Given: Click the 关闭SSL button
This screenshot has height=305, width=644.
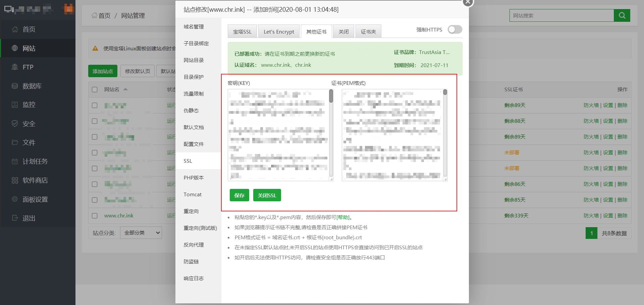Looking at the screenshot, I should point(267,195).
